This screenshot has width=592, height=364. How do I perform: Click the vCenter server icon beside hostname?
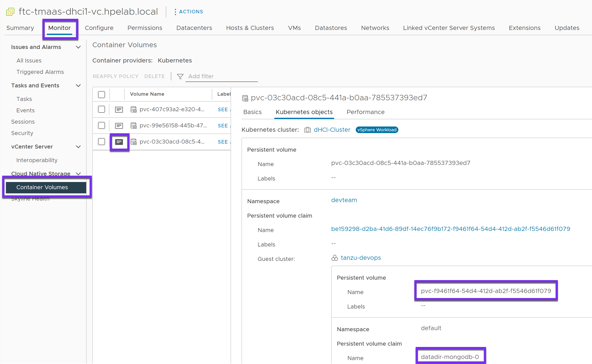click(x=10, y=12)
